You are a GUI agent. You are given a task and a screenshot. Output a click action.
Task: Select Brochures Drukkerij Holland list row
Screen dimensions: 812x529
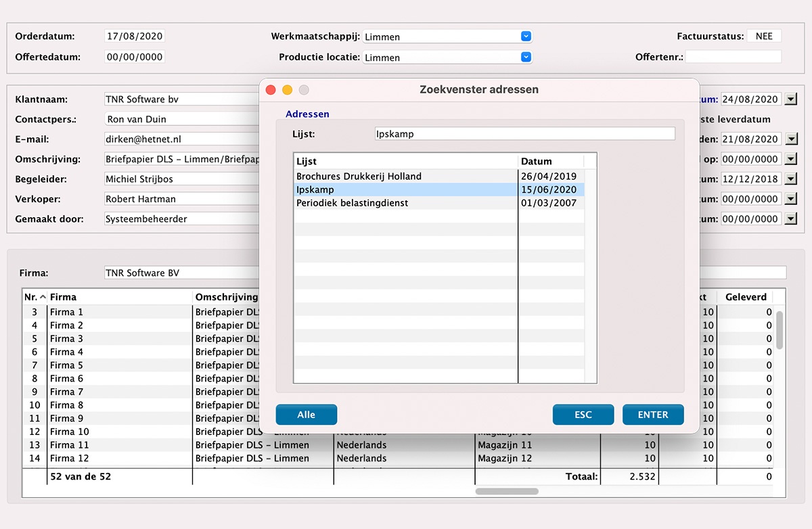[439, 177]
